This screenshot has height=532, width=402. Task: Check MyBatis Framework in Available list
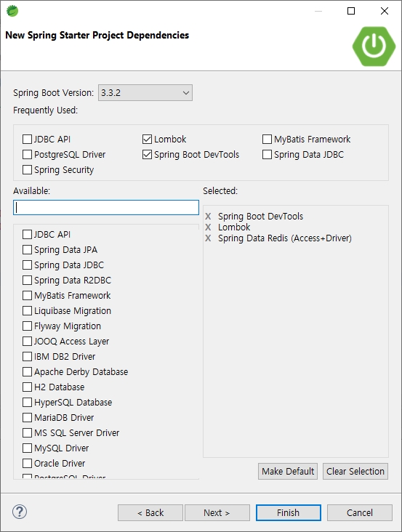27,296
